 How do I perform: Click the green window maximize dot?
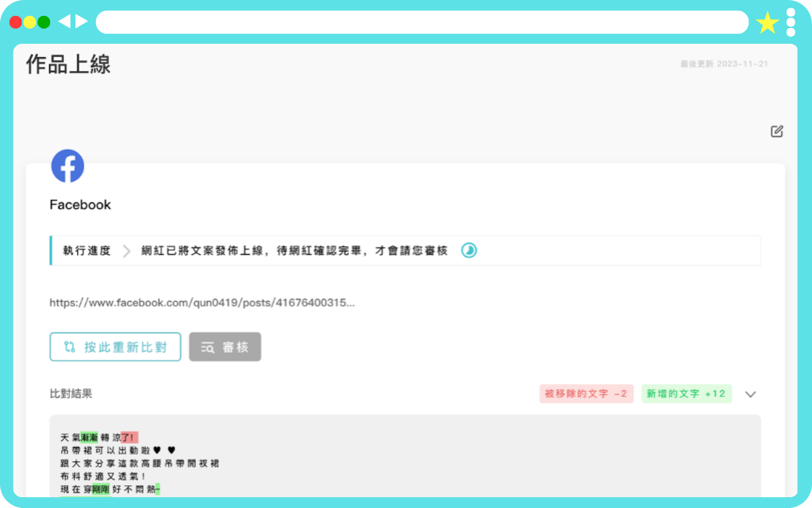click(44, 22)
